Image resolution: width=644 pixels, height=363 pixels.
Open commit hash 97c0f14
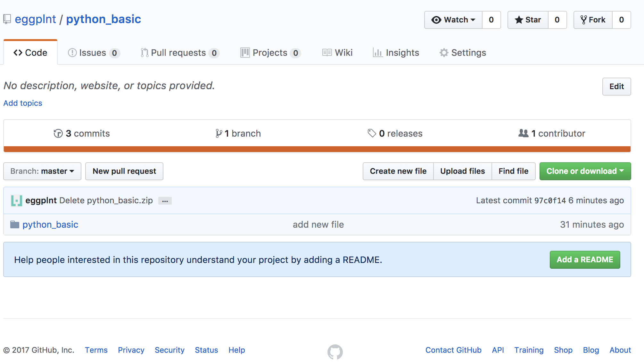click(550, 201)
